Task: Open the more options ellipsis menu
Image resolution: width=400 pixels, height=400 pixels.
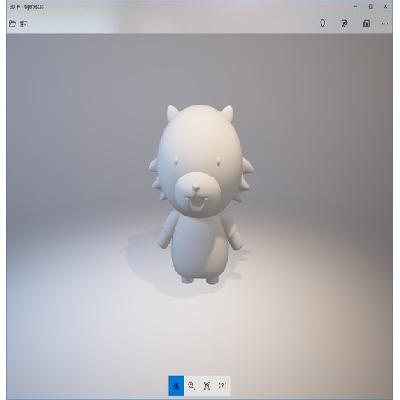Action: [x=385, y=23]
